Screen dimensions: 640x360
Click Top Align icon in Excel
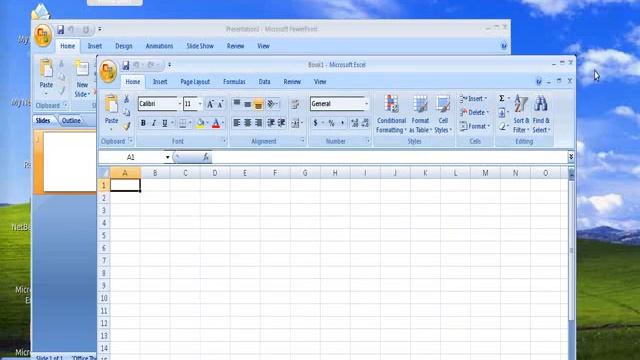pos(237,104)
